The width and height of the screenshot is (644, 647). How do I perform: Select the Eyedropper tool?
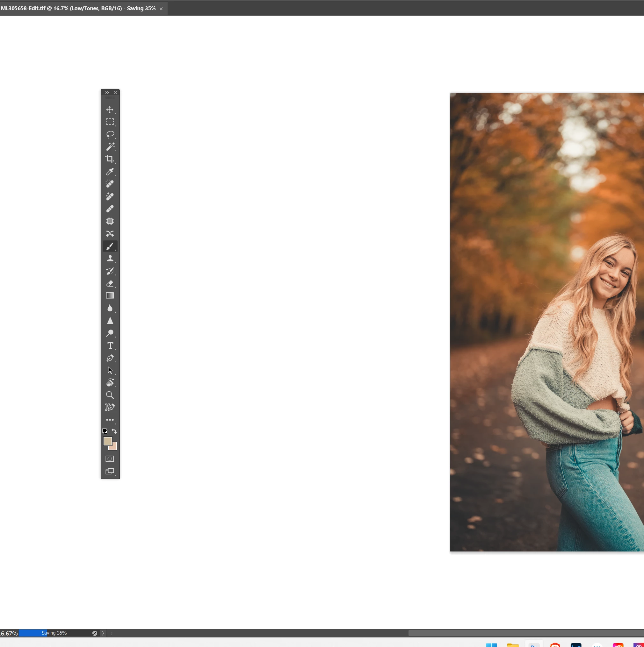coord(110,172)
